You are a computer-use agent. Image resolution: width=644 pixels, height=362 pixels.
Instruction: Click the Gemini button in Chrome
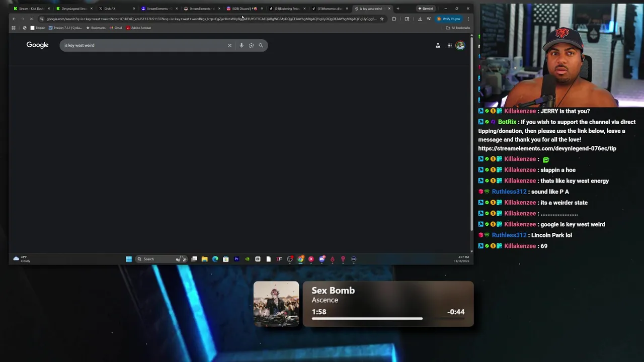[x=425, y=9]
